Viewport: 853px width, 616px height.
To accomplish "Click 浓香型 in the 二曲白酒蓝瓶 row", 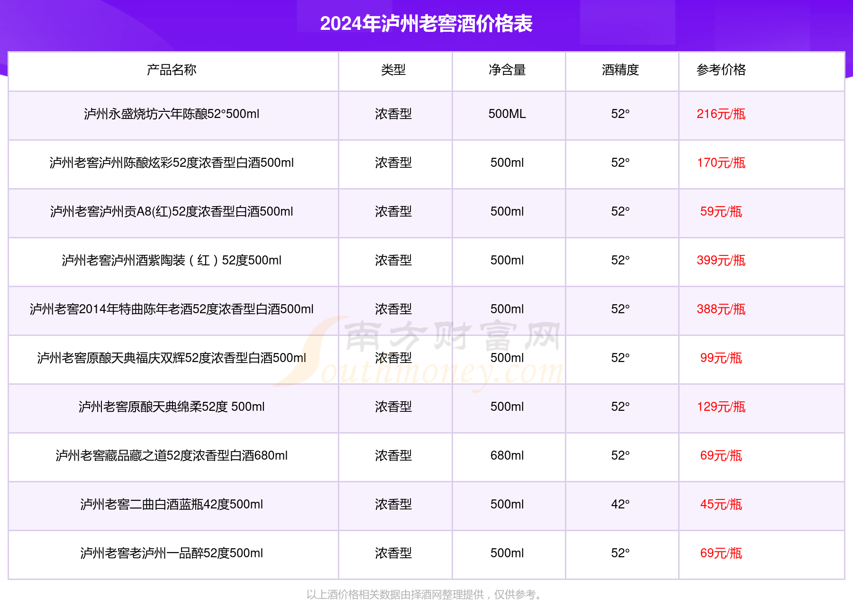I will click(x=393, y=504).
